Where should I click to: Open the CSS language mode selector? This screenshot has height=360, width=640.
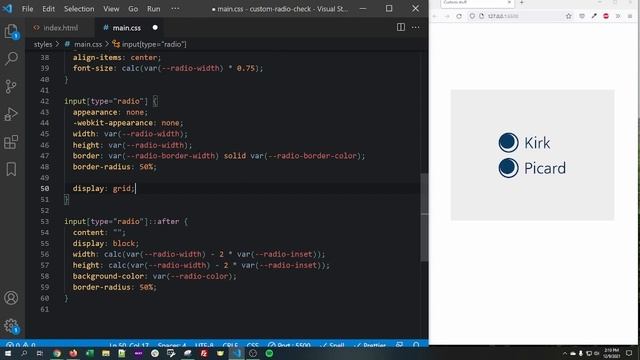click(253, 345)
